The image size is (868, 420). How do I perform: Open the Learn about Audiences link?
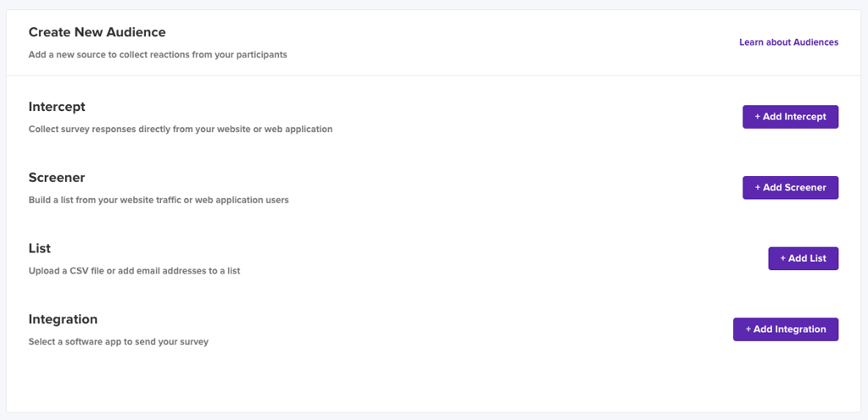click(x=789, y=42)
